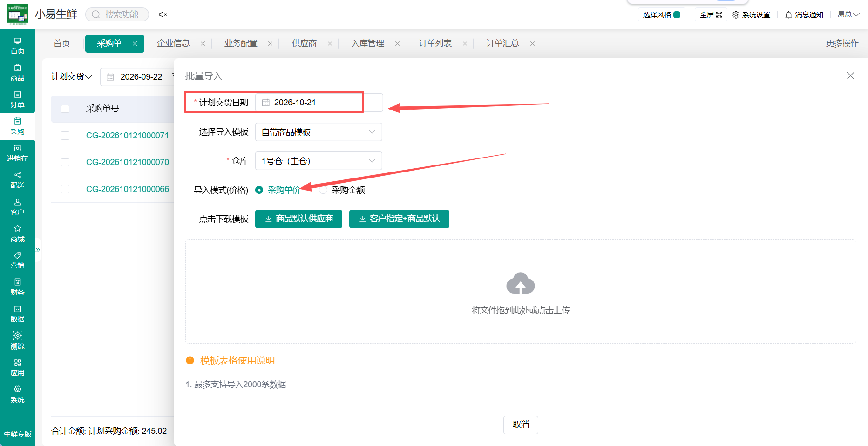Click the cloud upload icon

[x=520, y=283]
